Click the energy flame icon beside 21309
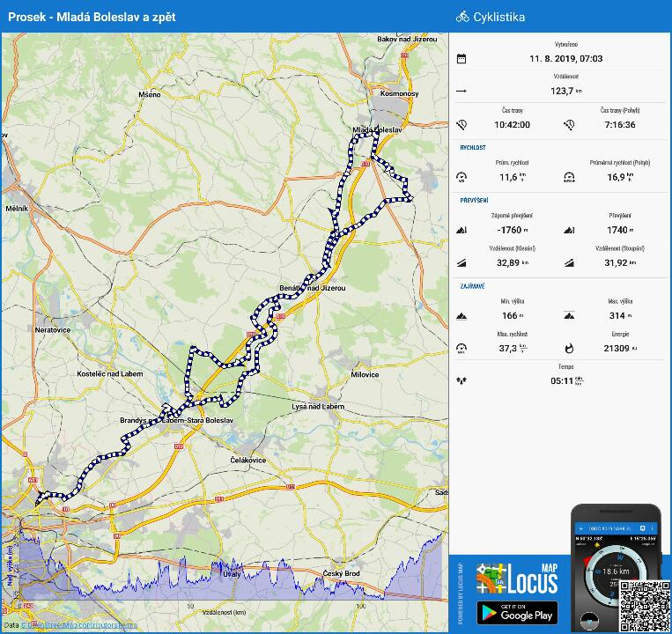The width and height of the screenshot is (672, 634). (x=569, y=349)
